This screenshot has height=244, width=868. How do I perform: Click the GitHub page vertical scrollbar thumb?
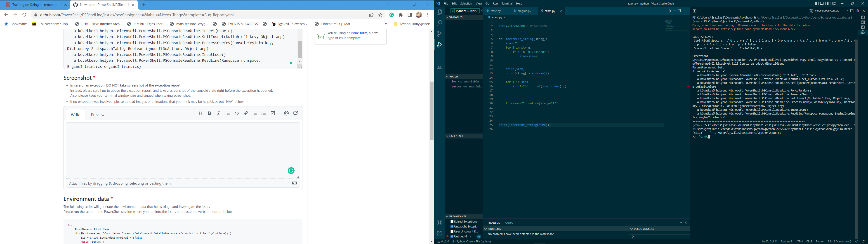[432, 110]
